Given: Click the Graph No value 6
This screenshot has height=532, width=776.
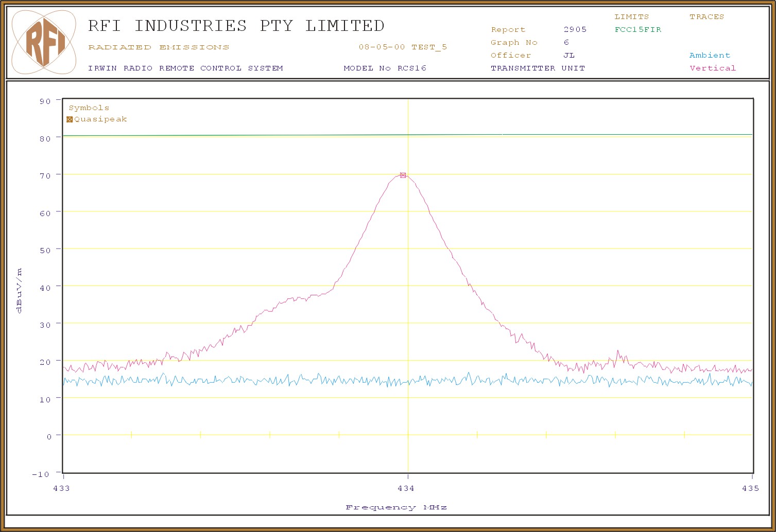Looking at the screenshot, I should (566, 42).
